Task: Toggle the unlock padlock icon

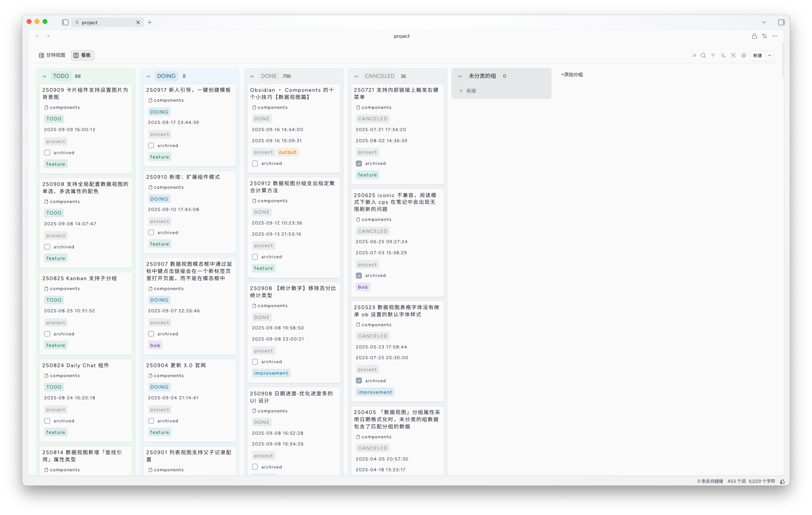Action: click(x=754, y=36)
